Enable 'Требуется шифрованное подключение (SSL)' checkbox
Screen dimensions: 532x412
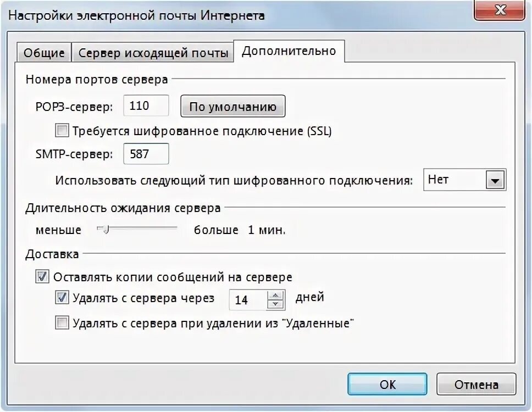pyautogui.click(x=62, y=131)
